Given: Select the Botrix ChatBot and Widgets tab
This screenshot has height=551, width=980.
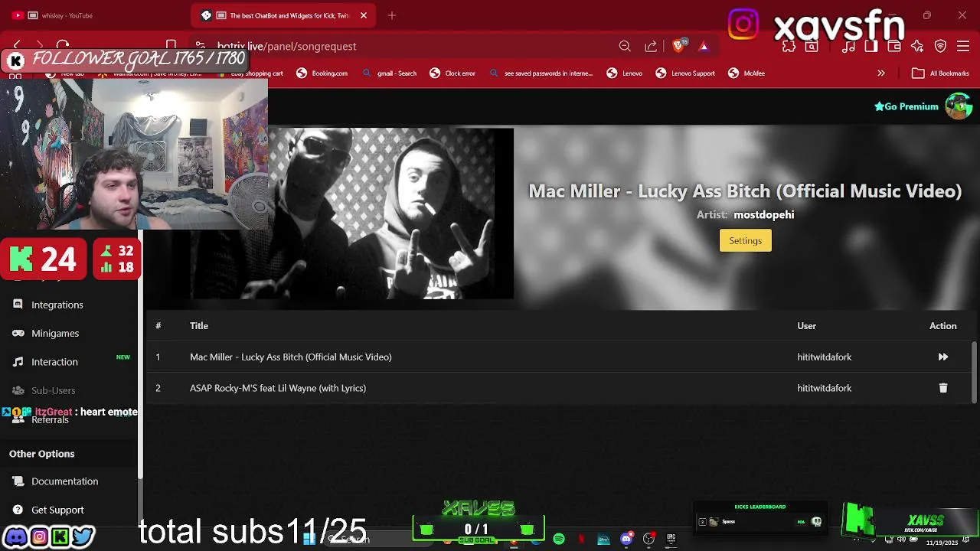Looking at the screenshot, I should tap(282, 15).
